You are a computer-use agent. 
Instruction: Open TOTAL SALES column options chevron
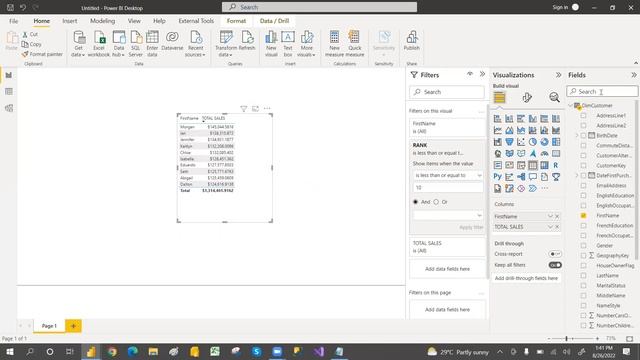tap(550, 227)
